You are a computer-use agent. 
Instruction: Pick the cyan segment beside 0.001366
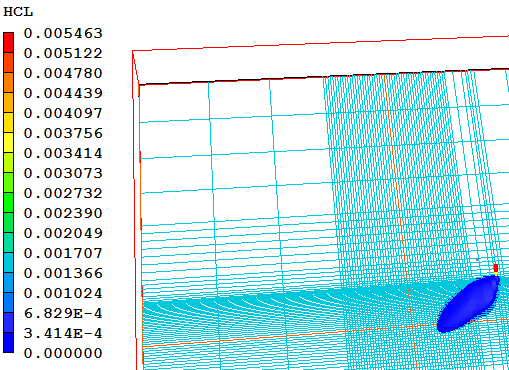tap(8, 262)
